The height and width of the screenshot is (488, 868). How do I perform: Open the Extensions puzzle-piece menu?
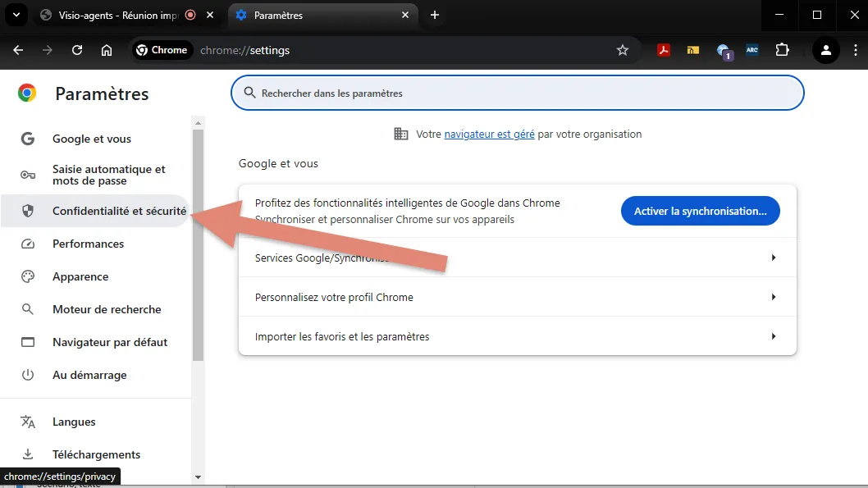pos(782,50)
